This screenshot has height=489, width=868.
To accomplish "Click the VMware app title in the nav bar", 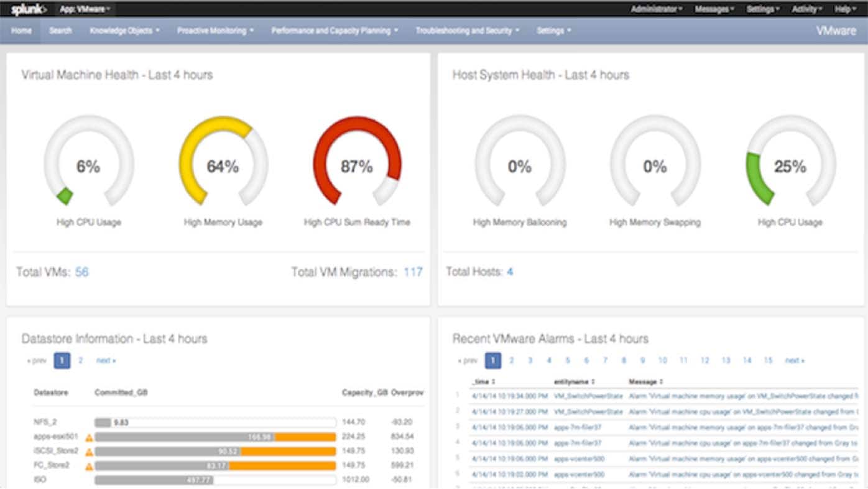I will point(836,30).
